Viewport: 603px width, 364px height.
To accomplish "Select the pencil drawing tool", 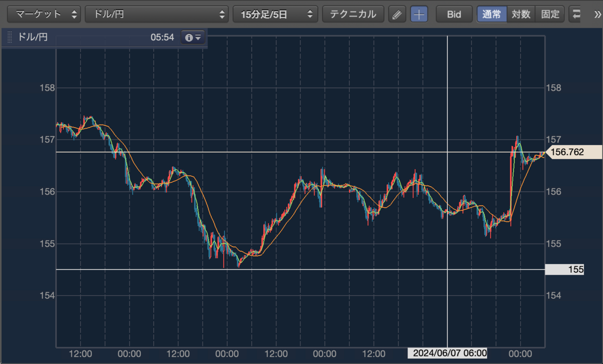I will tap(397, 14).
